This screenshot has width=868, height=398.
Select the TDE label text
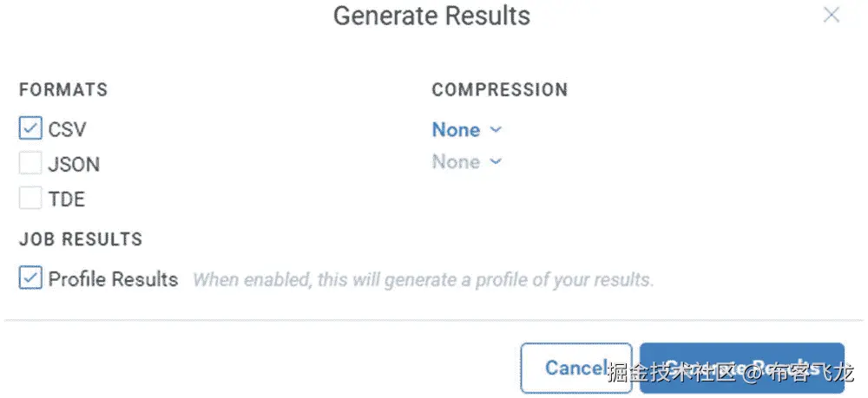pos(67,199)
